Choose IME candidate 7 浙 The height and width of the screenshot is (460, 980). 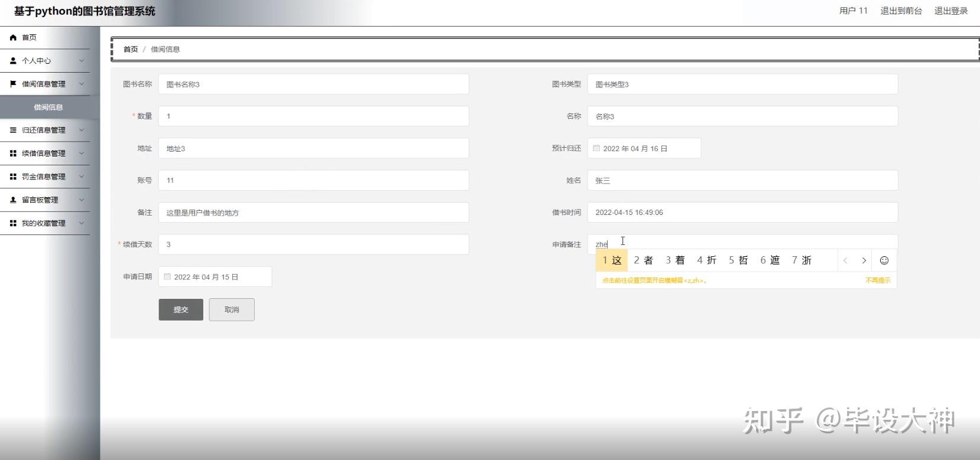click(801, 260)
